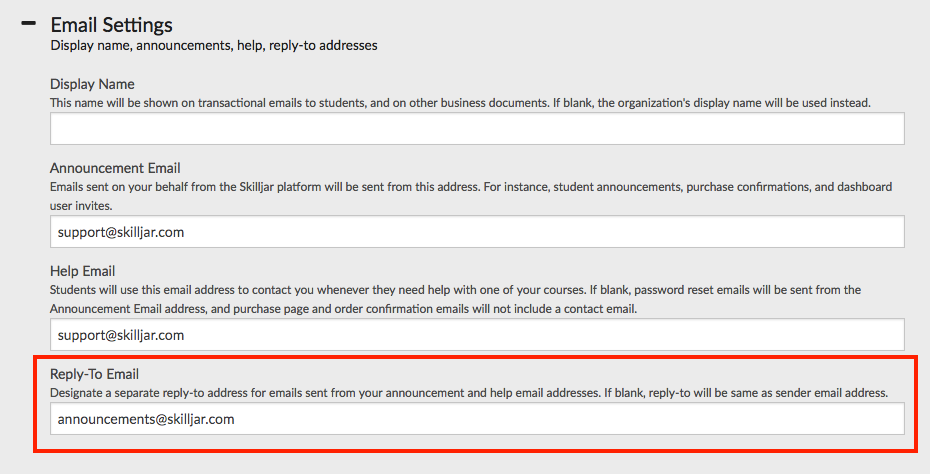Select the Help Email input field

[477, 335]
